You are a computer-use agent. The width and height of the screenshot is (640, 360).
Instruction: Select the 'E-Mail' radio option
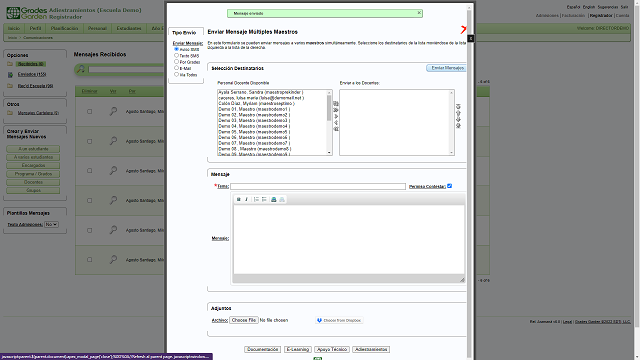(x=176, y=68)
